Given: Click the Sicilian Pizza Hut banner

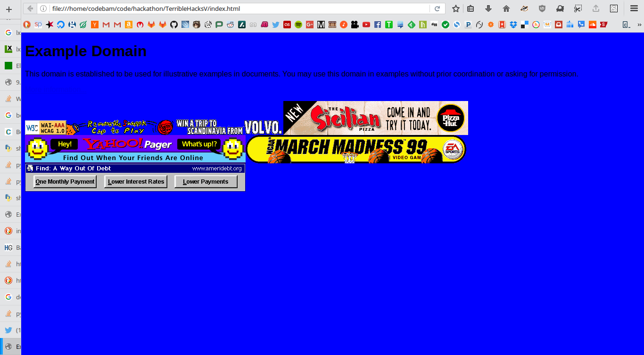Looking at the screenshot, I should (x=376, y=118).
